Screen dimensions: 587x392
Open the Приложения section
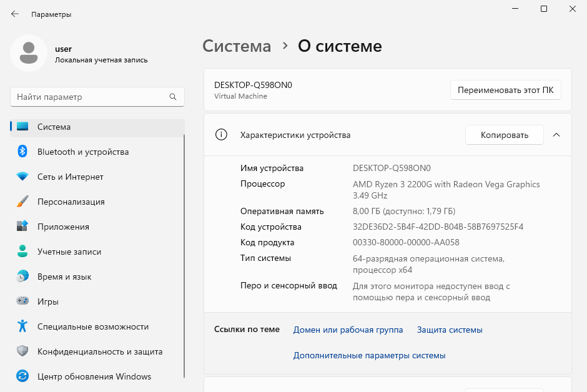coord(97,227)
